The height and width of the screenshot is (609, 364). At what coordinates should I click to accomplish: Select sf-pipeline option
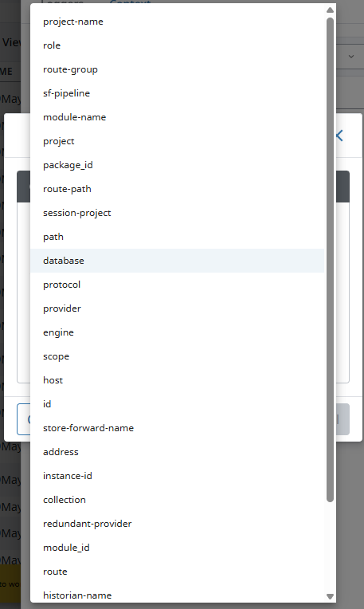pos(177,93)
